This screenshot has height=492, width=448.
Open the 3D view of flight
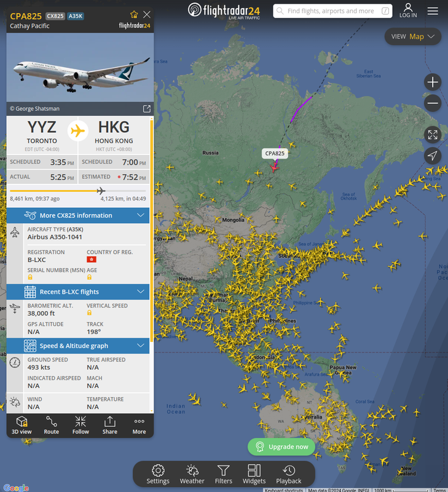click(22, 425)
